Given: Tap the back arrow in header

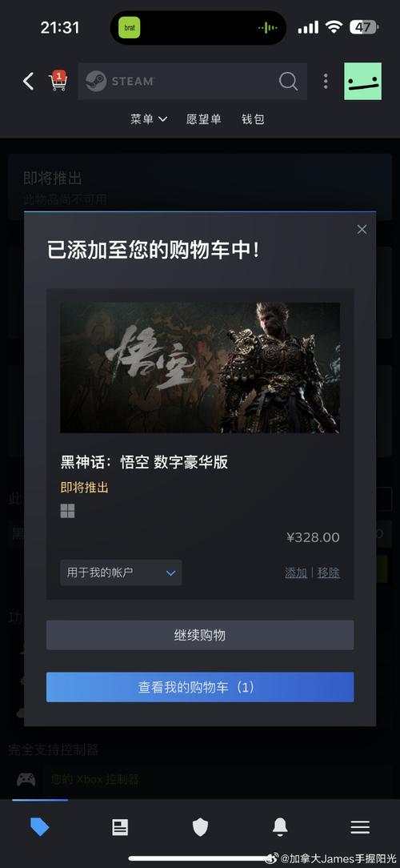Looking at the screenshot, I should [28, 82].
